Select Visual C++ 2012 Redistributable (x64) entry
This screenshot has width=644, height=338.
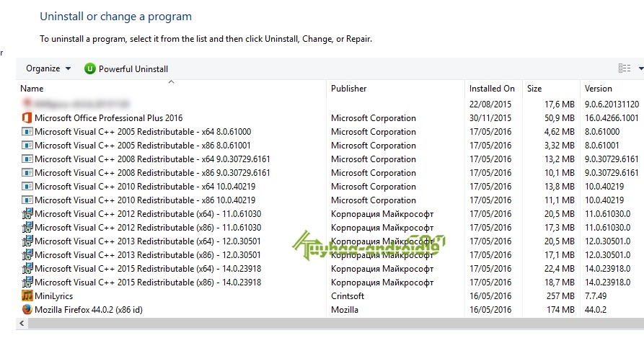[x=148, y=214]
